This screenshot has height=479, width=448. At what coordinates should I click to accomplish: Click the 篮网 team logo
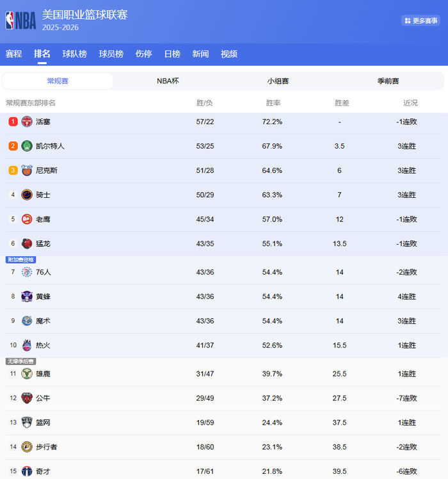tap(27, 423)
